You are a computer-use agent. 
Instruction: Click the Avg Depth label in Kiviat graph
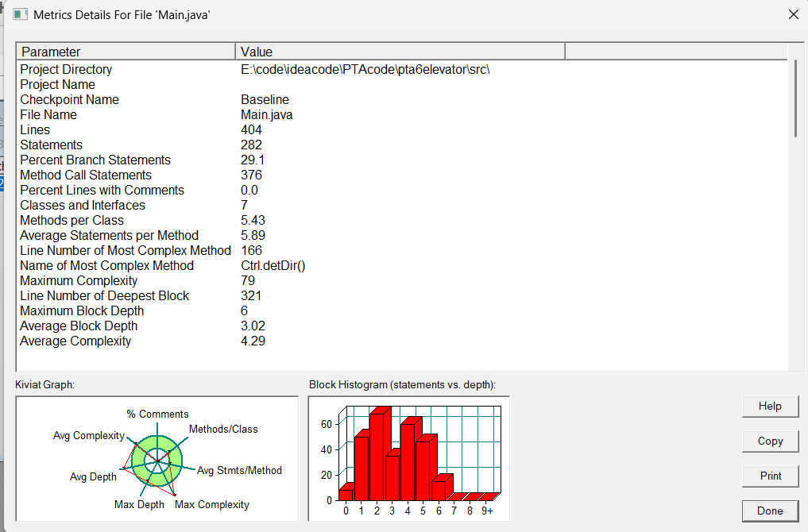click(x=93, y=477)
